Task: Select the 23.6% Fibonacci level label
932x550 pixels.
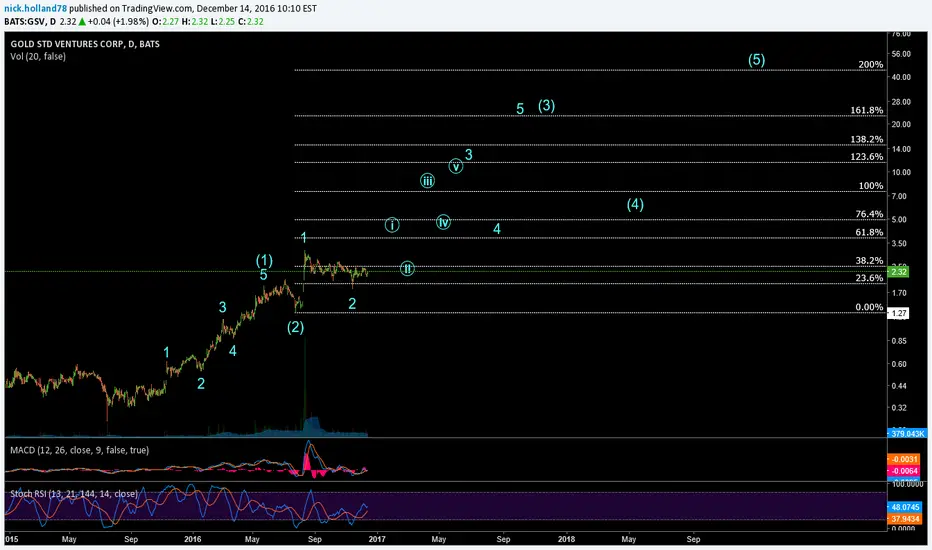Action: [x=869, y=278]
